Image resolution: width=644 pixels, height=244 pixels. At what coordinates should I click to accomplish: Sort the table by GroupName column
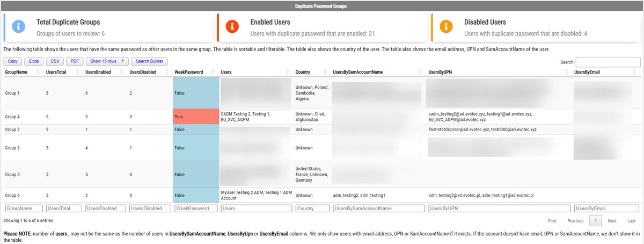coord(23,72)
